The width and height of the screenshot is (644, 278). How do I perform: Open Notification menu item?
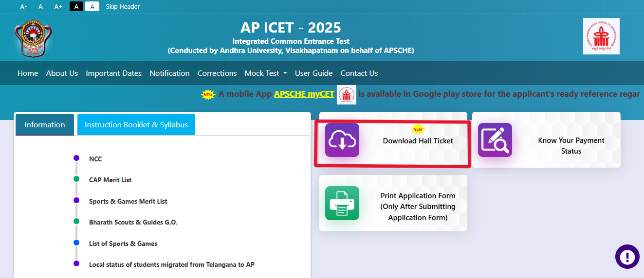(169, 73)
